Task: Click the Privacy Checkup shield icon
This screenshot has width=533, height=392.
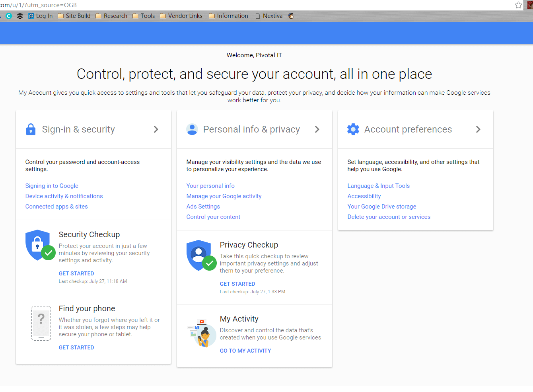Action: (x=201, y=255)
